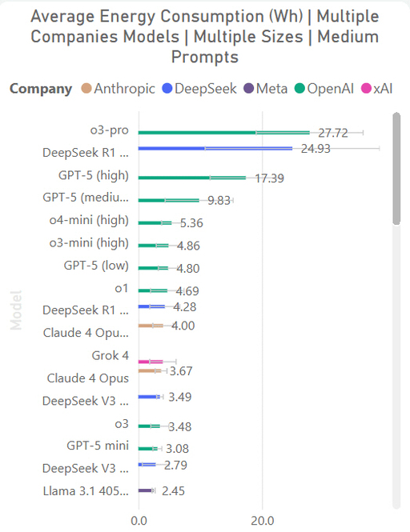This screenshot has height=532, width=410.
Task: Click the 3.48 data value
Action: (180, 427)
